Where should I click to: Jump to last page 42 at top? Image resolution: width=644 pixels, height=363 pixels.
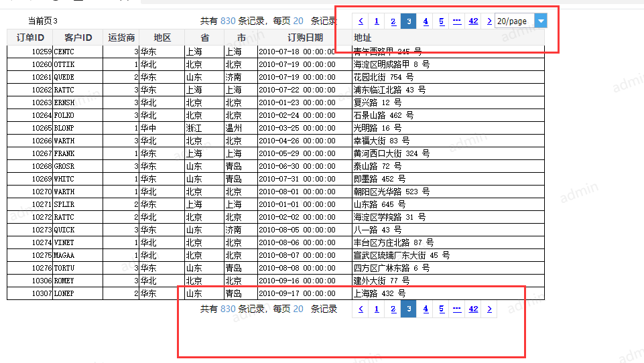pos(473,21)
